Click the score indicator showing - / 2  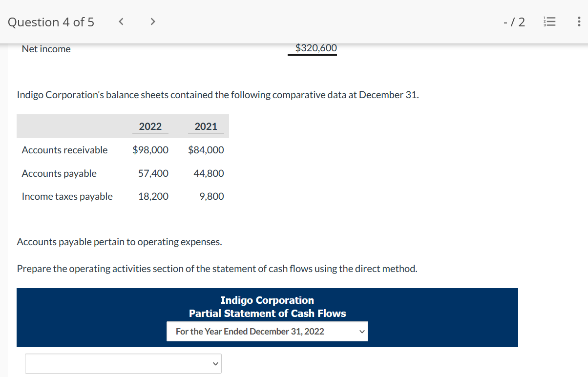(514, 22)
